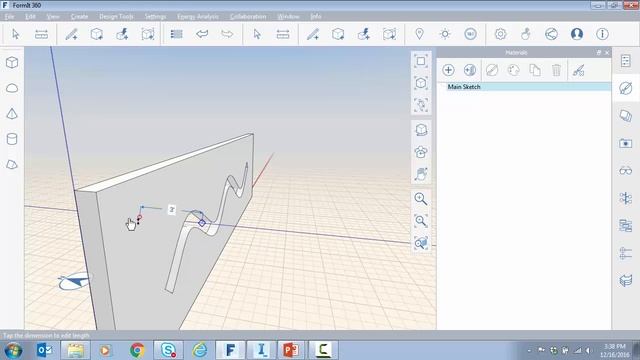Open the Settings menu
640x360 pixels.
pyautogui.click(x=155, y=16)
